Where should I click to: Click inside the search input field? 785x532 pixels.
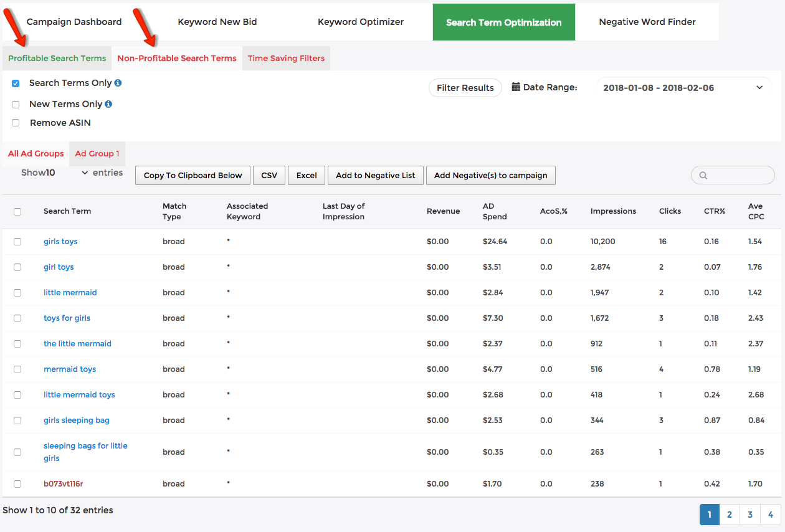coord(735,175)
